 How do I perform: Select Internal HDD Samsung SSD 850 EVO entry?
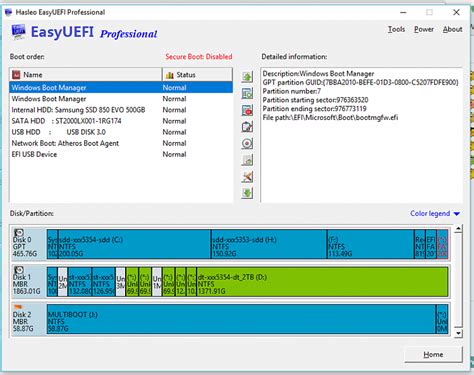[121, 110]
